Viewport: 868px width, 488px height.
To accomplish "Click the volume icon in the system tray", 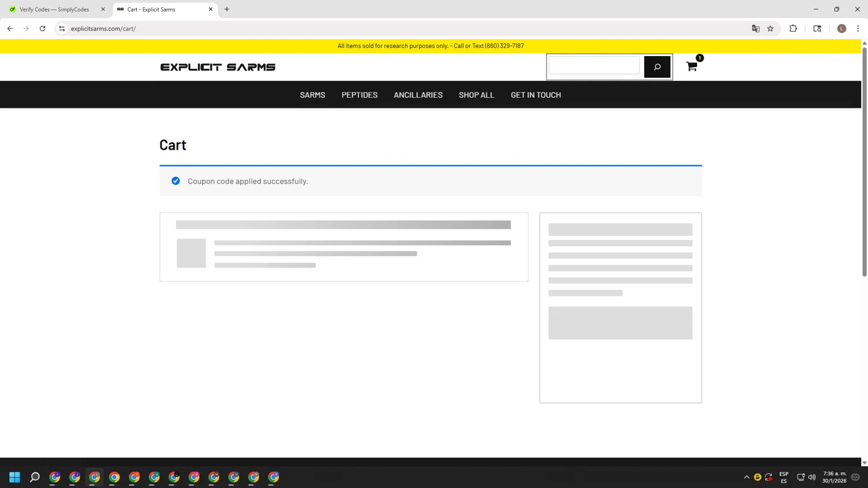I will [x=812, y=477].
